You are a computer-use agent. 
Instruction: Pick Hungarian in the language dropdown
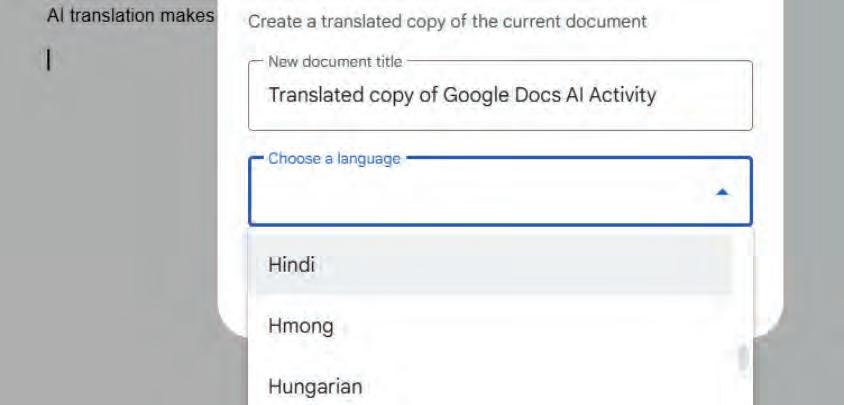315,385
